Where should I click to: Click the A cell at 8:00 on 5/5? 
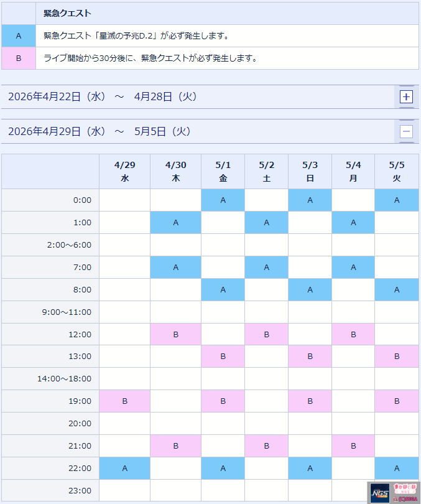(x=396, y=290)
